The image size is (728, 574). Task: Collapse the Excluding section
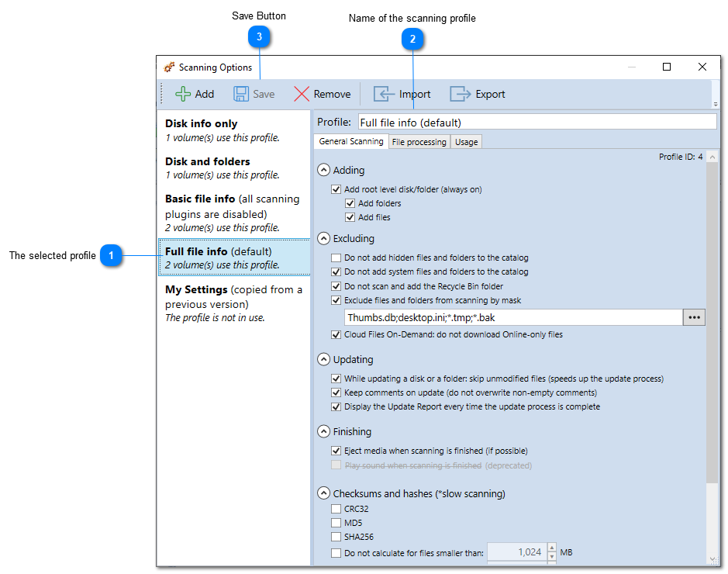point(324,238)
